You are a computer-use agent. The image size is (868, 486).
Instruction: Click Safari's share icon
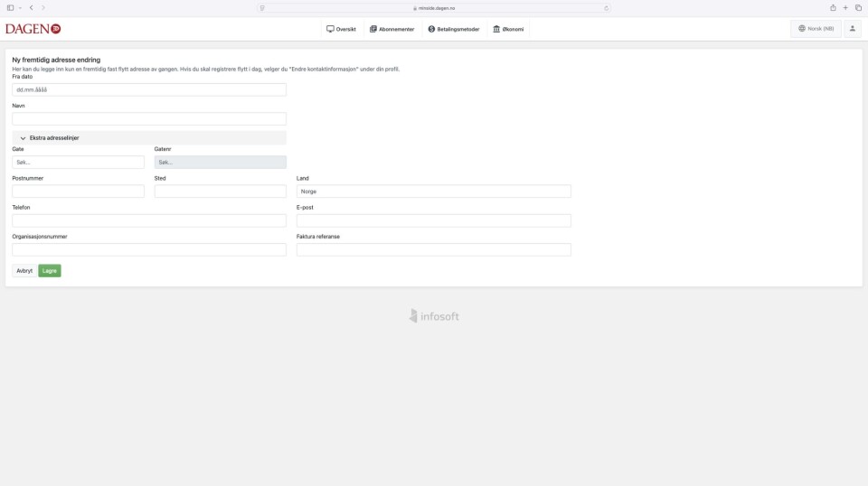coord(833,7)
